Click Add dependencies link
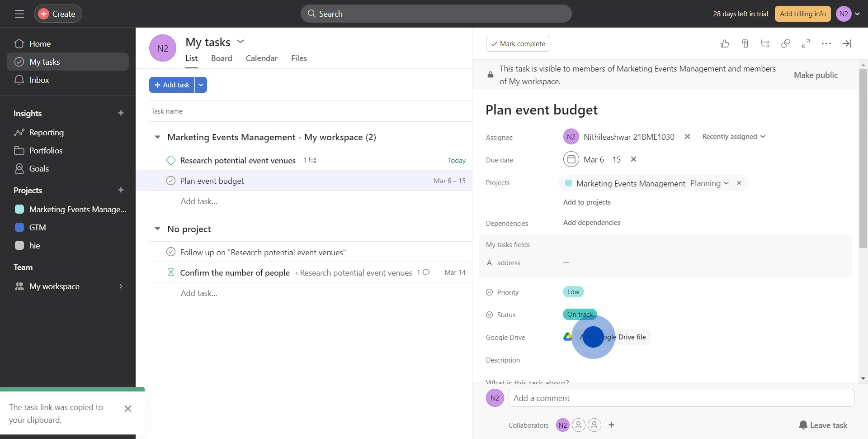This screenshot has height=439, width=868. (591, 223)
